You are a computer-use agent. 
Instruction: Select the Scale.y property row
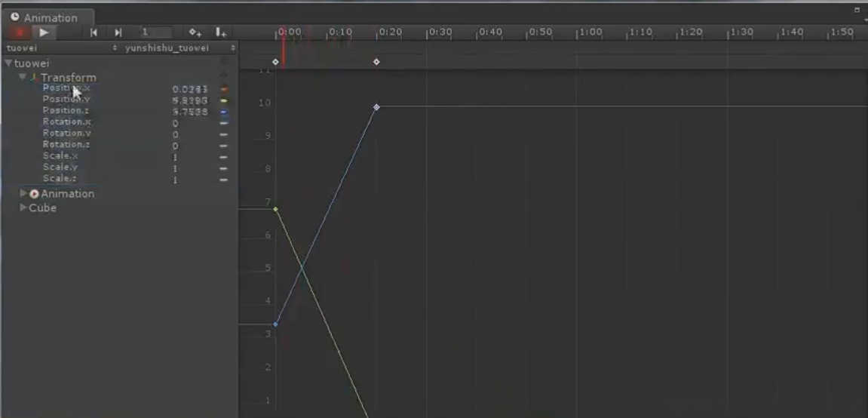(121, 168)
